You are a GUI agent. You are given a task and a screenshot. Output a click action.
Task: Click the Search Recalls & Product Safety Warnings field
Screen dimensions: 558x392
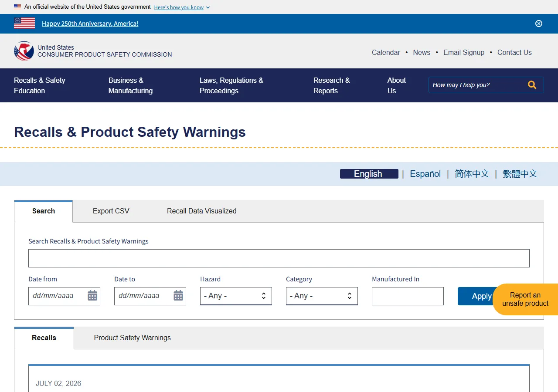[279, 258]
